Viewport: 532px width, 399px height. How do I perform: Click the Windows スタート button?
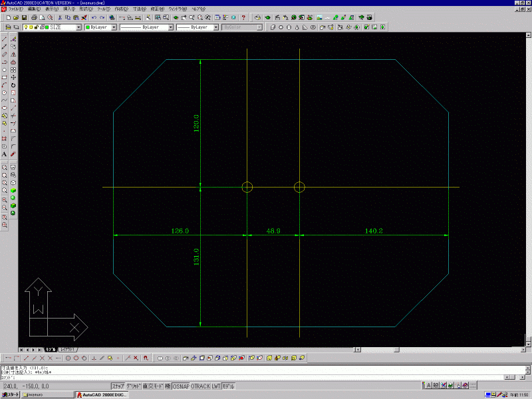click(x=10, y=395)
